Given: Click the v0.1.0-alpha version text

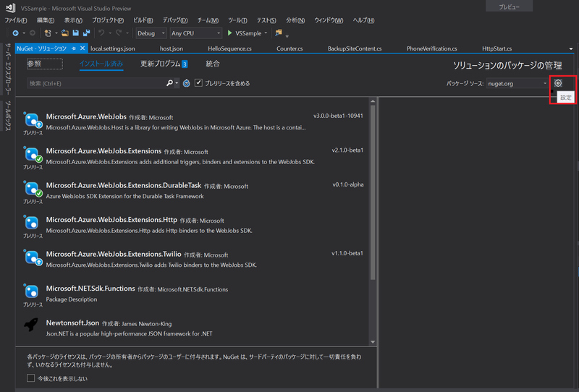Looking at the screenshot, I should (348, 184).
